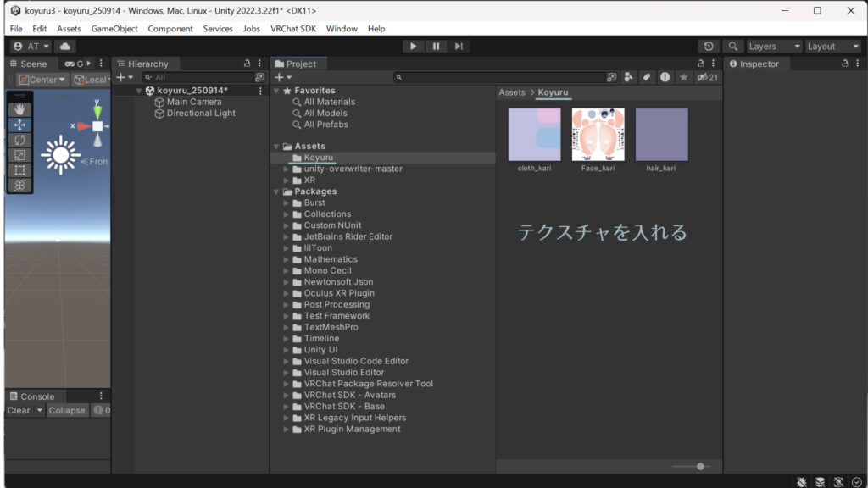Click the Search by Type icon

pos(628,77)
